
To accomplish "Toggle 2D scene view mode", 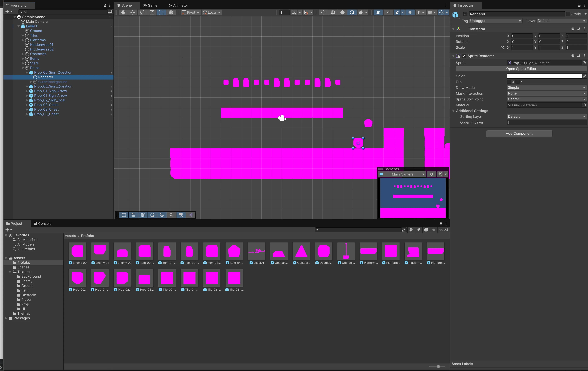I will tap(378, 12).
